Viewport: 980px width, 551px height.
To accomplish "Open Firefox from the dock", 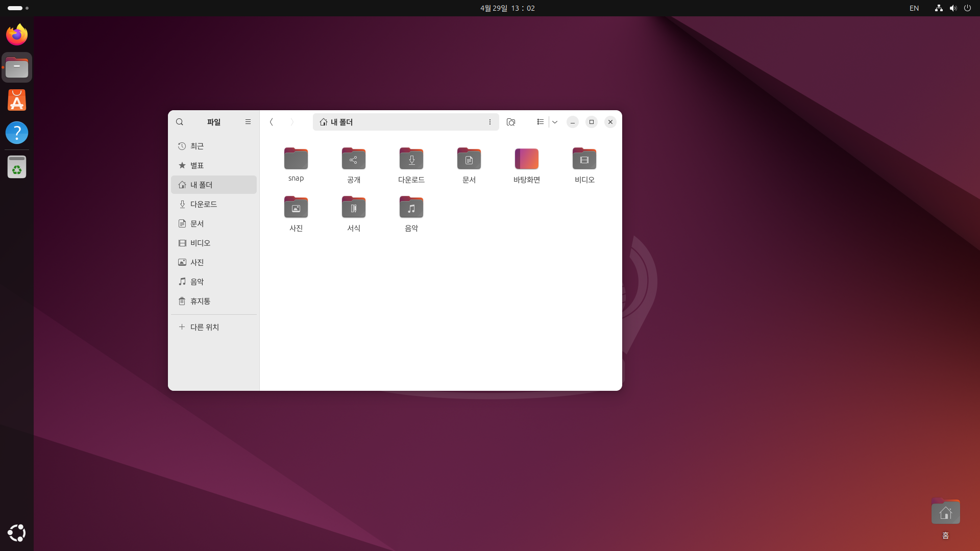I will (17, 35).
